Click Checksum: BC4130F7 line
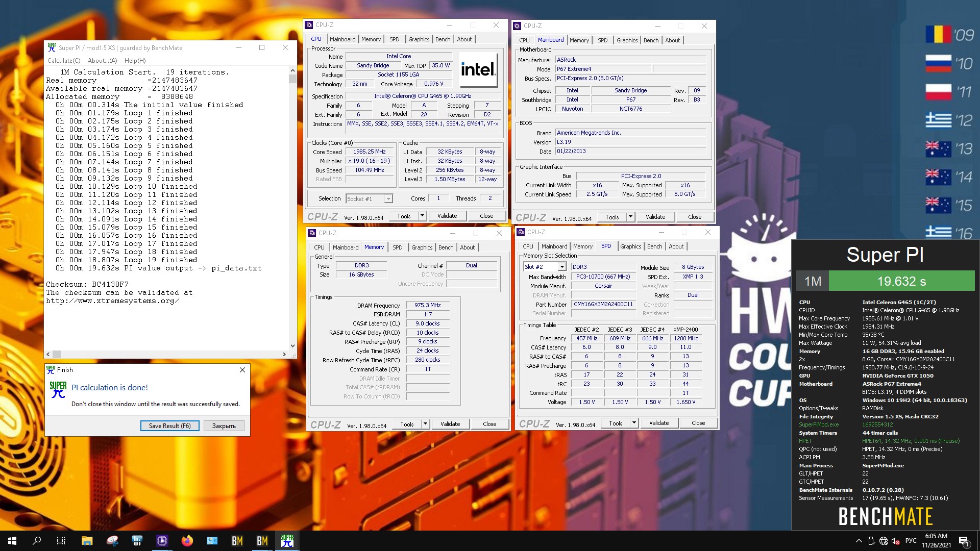980x551 pixels. 87,284
